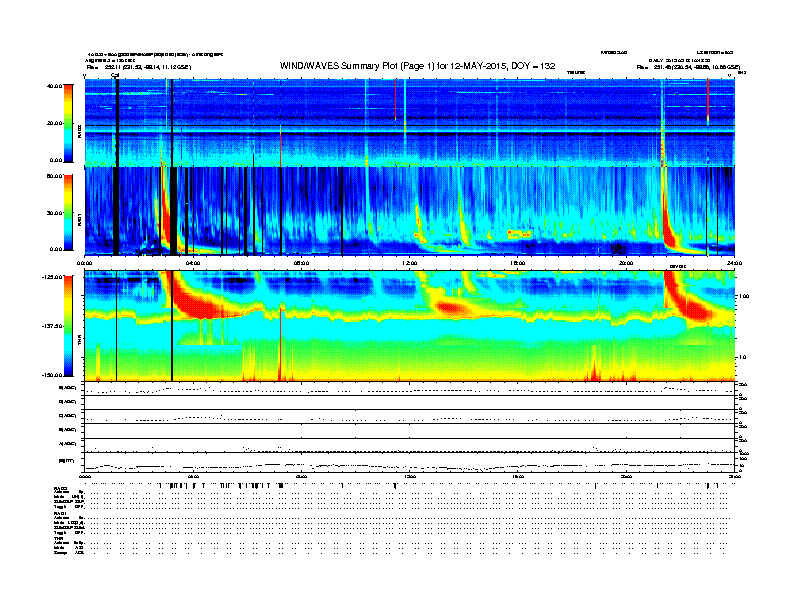792x612 pixels.
Task: Click the 24:00 label beneath the RAD1 spectrogram
Action: tap(734, 263)
